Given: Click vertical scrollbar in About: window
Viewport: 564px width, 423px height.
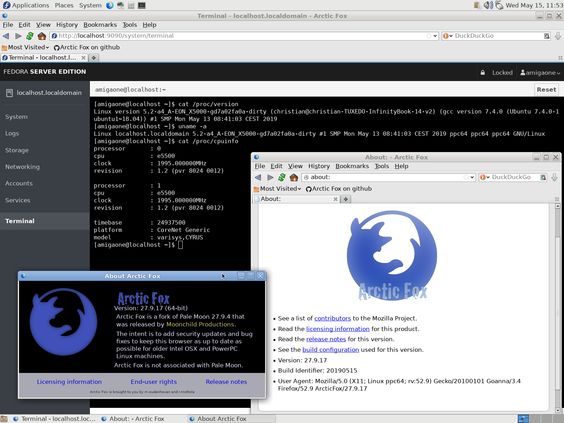Looking at the screenshot, I should tap(558, 307).
